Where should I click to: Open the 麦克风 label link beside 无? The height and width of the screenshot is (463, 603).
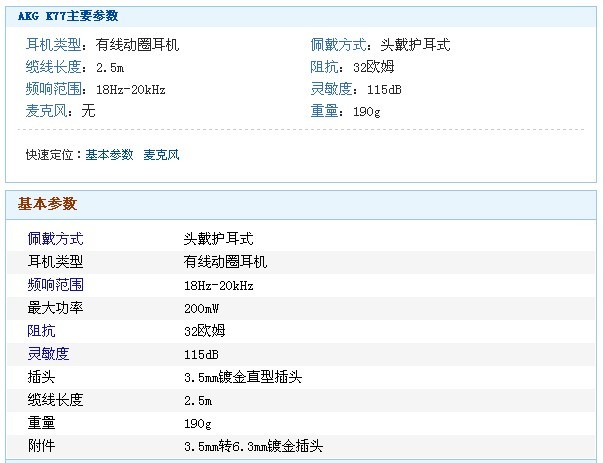(x=47, y=111)
